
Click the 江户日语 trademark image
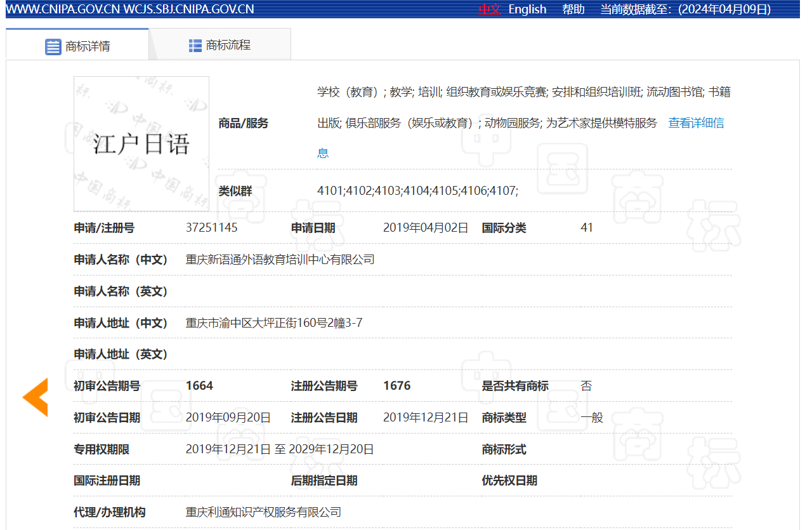pyautogui.click(x=141, y=144)
